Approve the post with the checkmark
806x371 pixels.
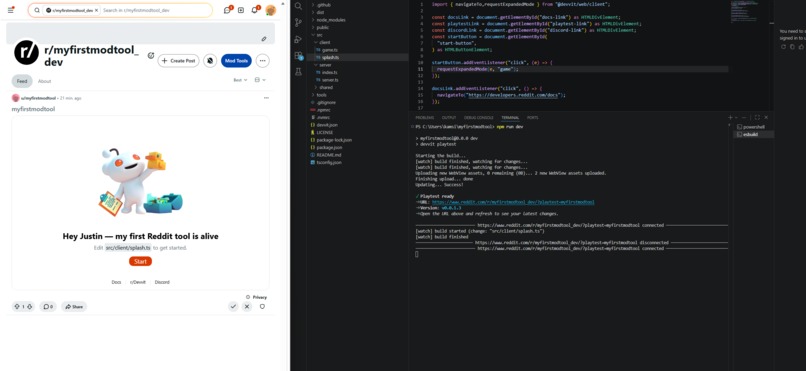pyautogui.click(x=233, y=307)
